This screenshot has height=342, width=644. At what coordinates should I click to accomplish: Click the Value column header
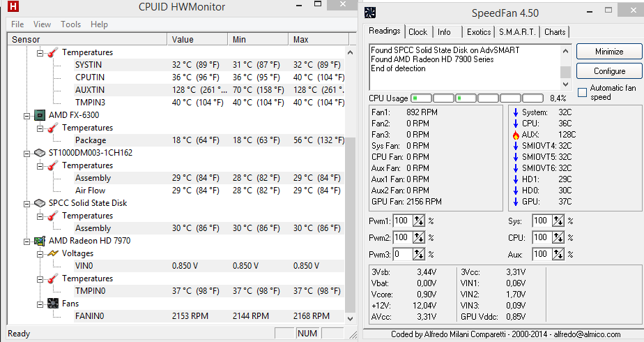pyautogui.click(x=197, y=40)
